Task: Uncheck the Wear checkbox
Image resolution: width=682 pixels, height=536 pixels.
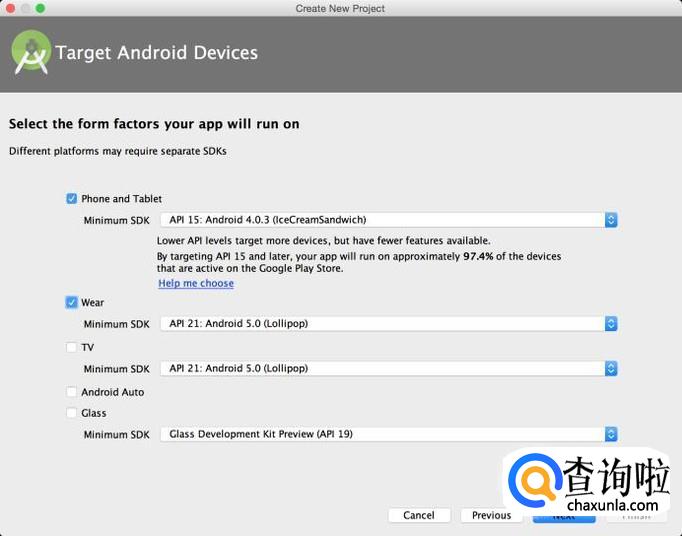Action: (71, 302)
